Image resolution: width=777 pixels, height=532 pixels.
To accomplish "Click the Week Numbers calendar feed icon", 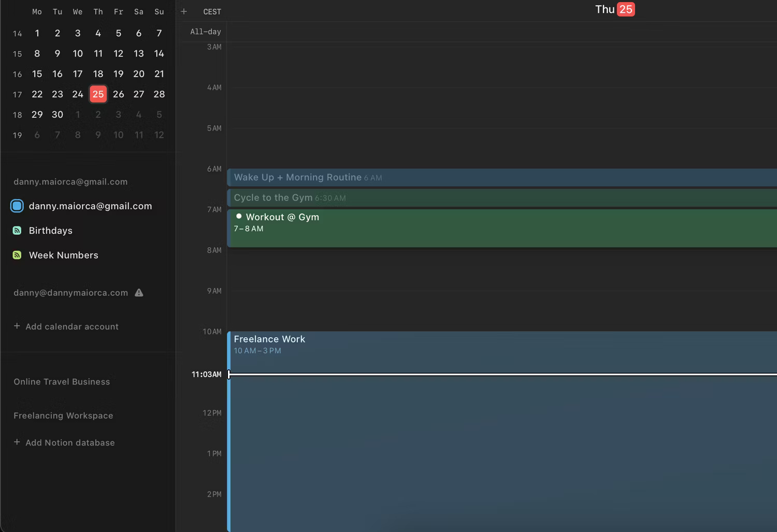I will coord(17,255).
